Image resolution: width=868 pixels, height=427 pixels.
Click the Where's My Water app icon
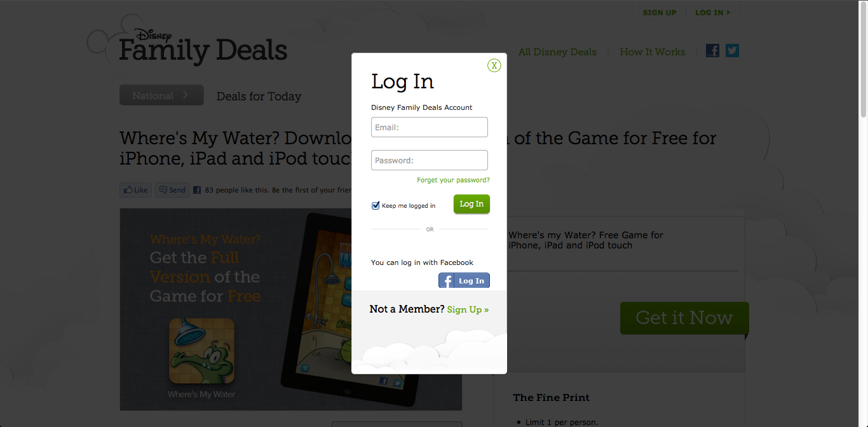coord(201,351)
